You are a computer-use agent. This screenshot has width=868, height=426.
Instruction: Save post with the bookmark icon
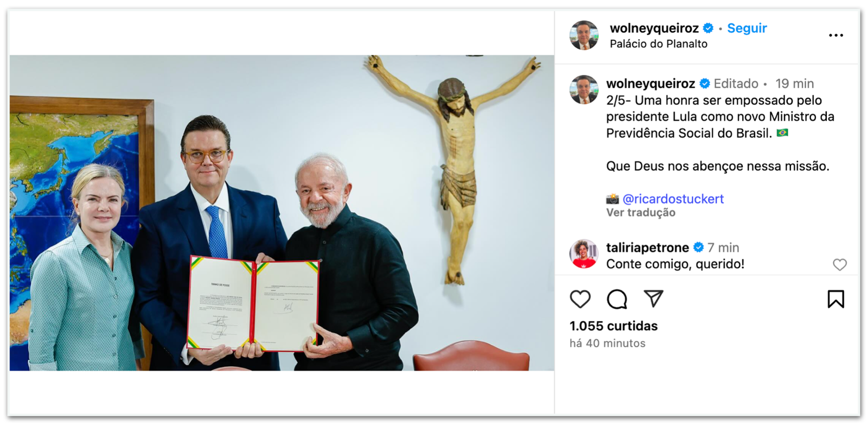835,299
